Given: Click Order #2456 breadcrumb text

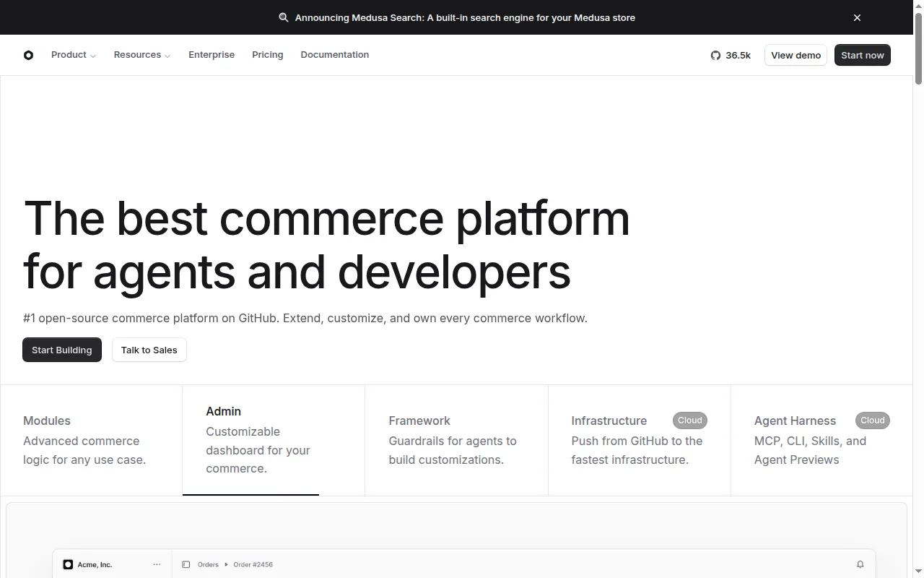Looking at the screenshot, I should tap(253, 564).
